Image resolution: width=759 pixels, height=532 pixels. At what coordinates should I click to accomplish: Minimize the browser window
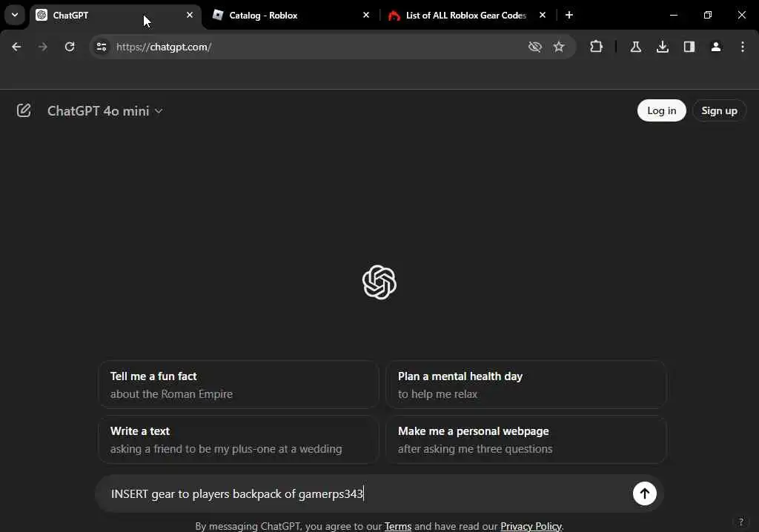674,15
